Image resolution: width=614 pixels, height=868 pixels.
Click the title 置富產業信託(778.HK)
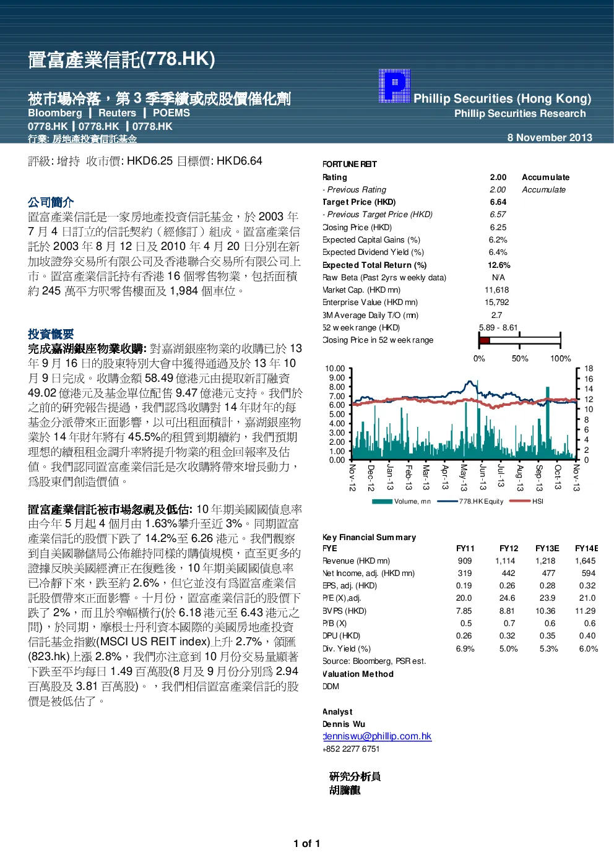point(121,59)
